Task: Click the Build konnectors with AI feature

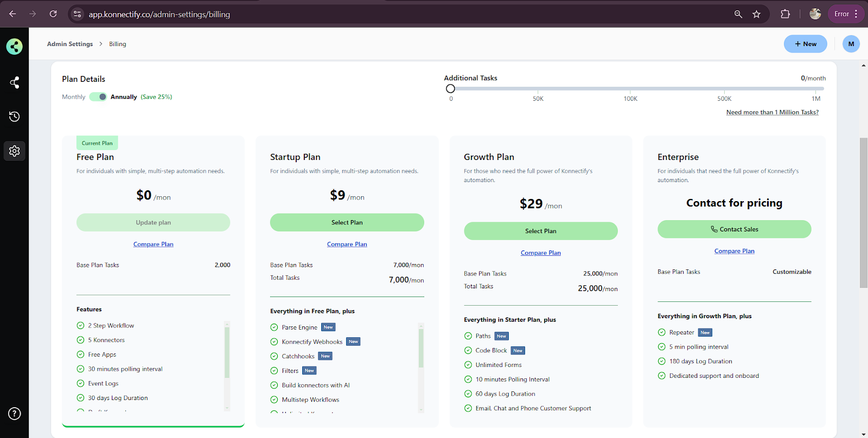Action: tap(316, 385)
